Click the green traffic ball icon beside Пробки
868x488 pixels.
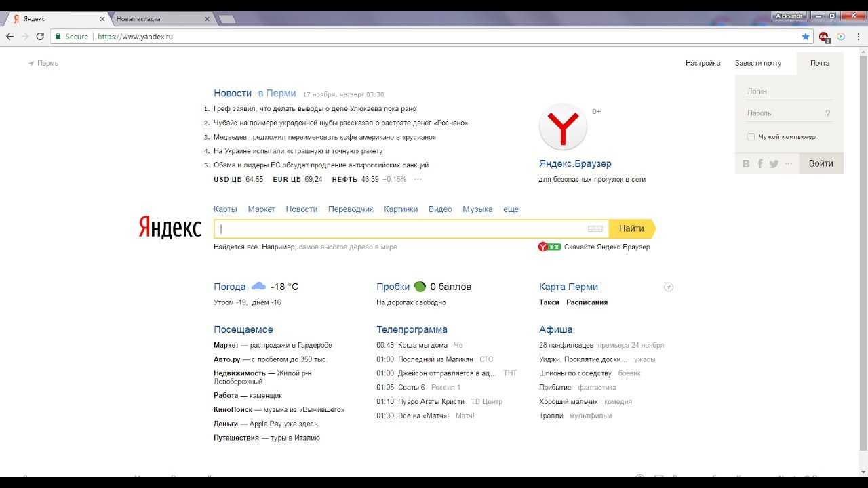click(x=420, y=287)
